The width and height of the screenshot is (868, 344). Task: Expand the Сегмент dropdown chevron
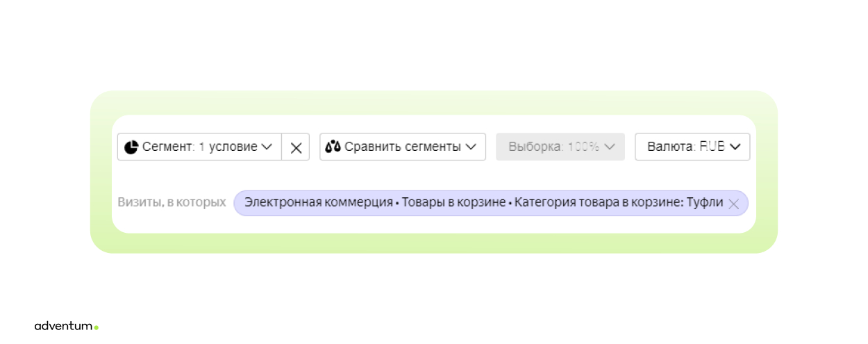(267, 147)
